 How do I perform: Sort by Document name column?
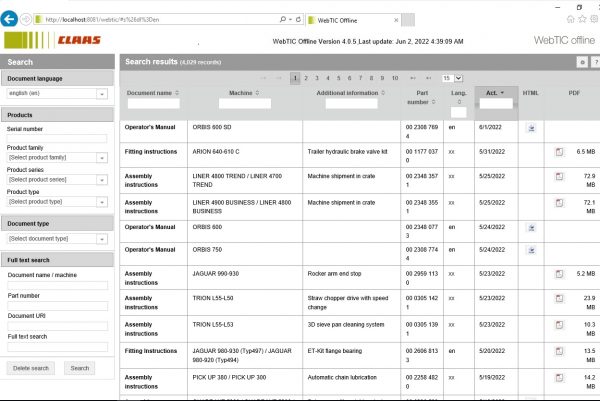coord(153,93)
